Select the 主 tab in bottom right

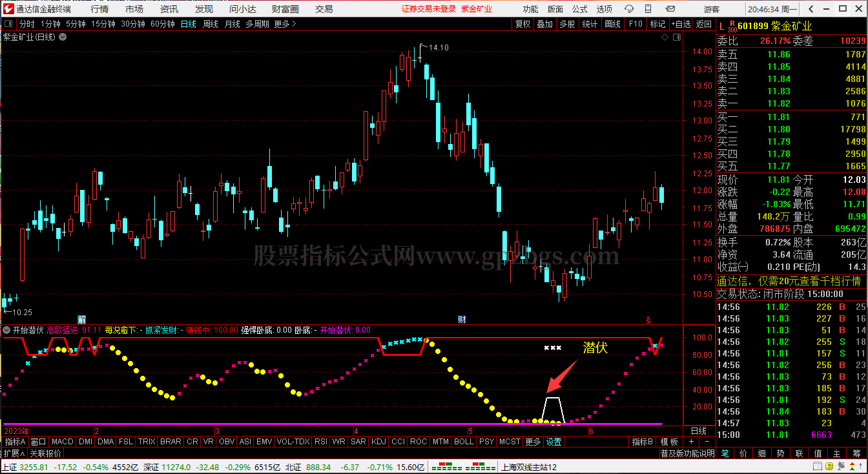[x=837, y=453]
